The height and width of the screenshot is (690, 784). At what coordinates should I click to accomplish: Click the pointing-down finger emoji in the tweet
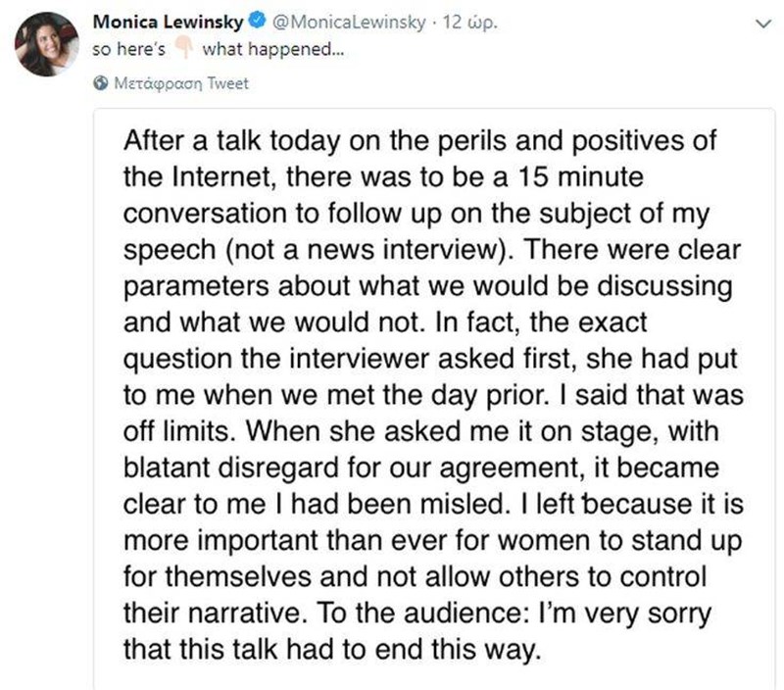(x=183, y=46)
